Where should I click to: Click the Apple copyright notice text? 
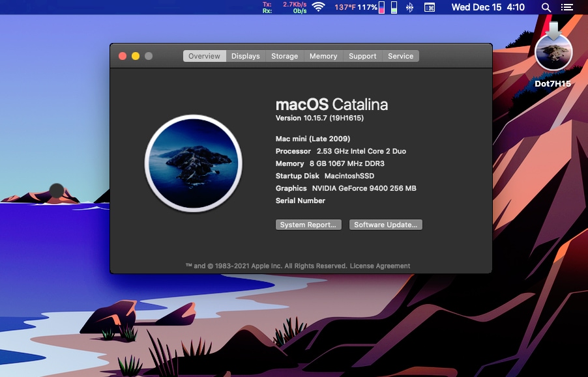click(267, 266)
